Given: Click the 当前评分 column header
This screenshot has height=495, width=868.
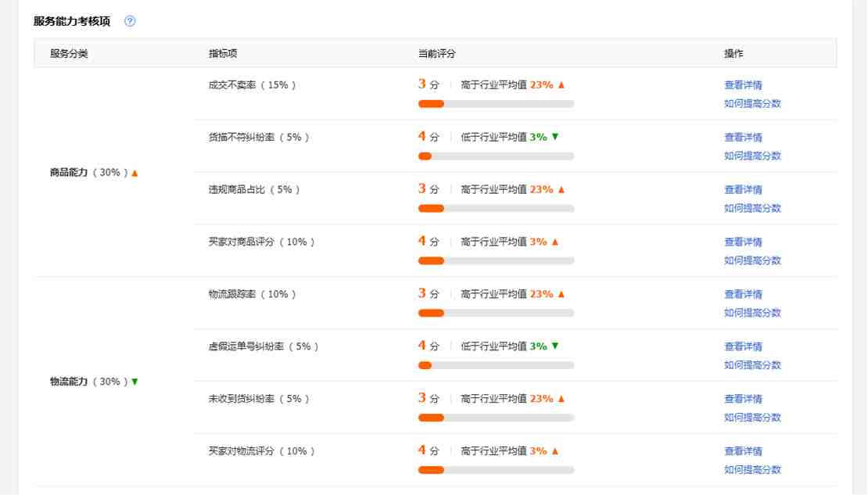Looking at the screenshot, I should click(437, 54).
